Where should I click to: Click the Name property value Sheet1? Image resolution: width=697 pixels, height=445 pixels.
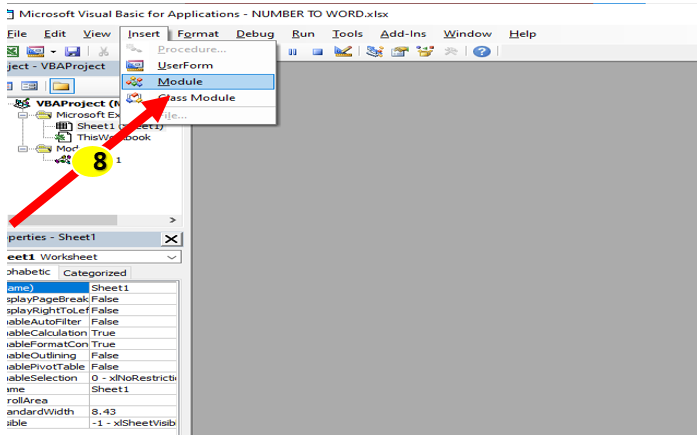click(x=133, y=389)
